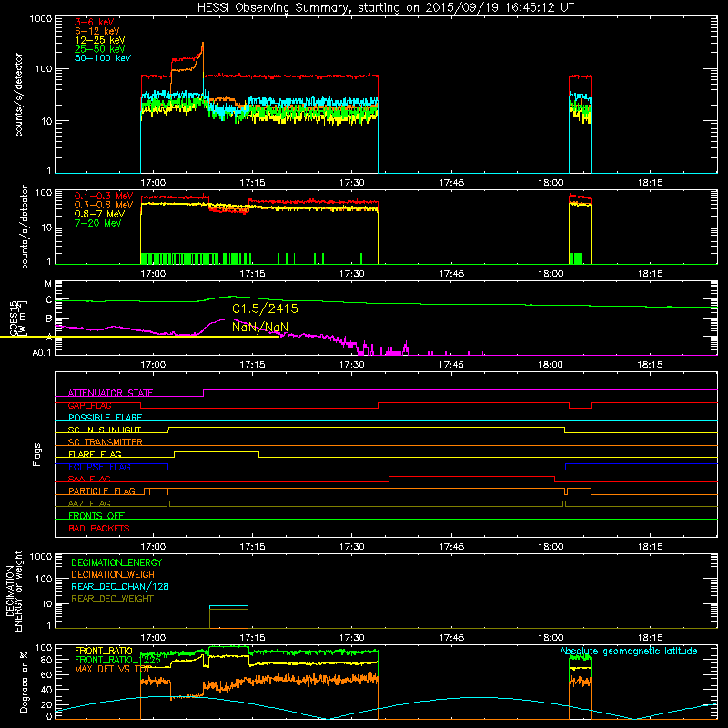
Task: Pick the cyan 'REAR_DEC_CHAN/128' legend label
Action: pyautogui.click(x=120, y=586)
